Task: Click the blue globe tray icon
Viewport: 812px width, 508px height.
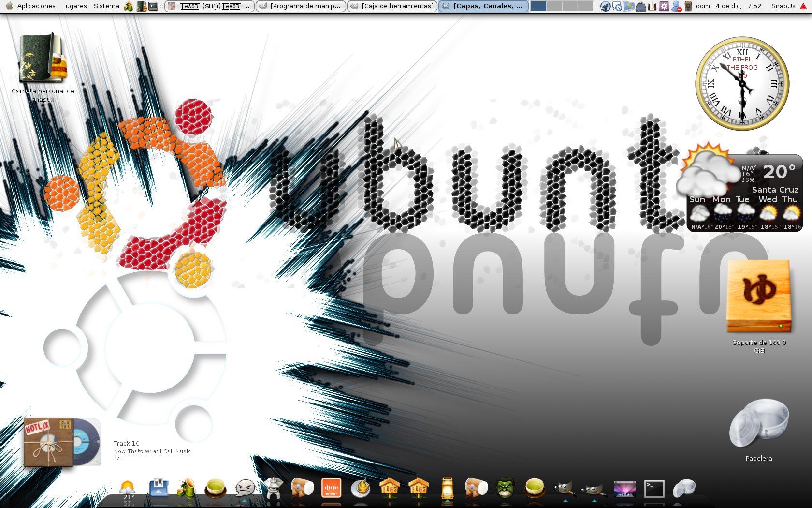Action: pyautogui.click(x=605, y=7)
